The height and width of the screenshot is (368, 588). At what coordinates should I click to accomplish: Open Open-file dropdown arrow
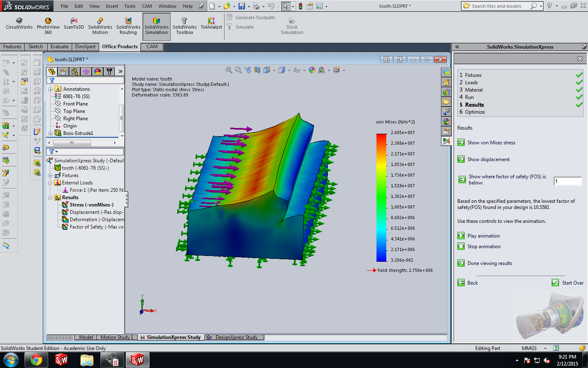pyautogui.click(x=234, y=6)
